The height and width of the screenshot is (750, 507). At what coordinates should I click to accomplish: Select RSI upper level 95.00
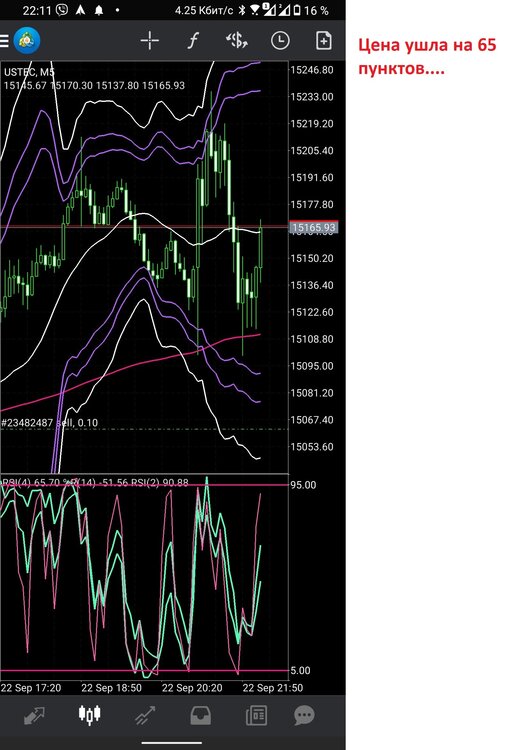point(303,485)
